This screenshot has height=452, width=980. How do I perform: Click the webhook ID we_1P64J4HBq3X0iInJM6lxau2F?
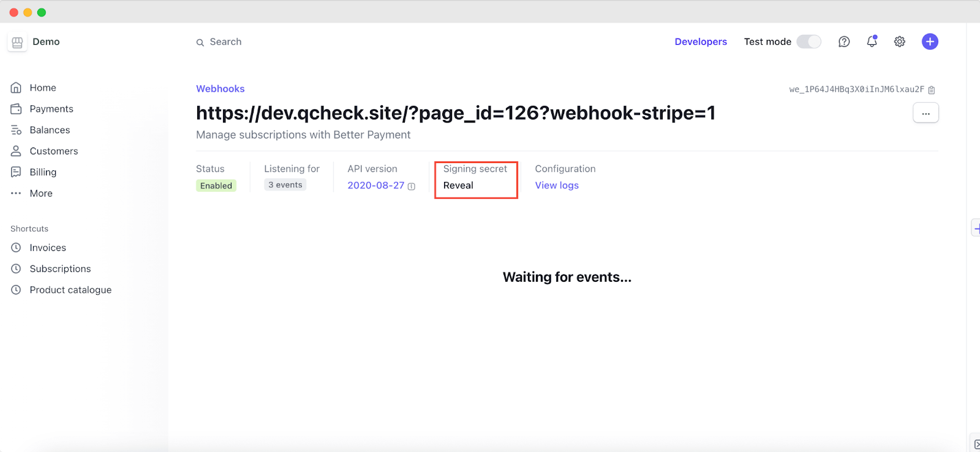(856, 89)
